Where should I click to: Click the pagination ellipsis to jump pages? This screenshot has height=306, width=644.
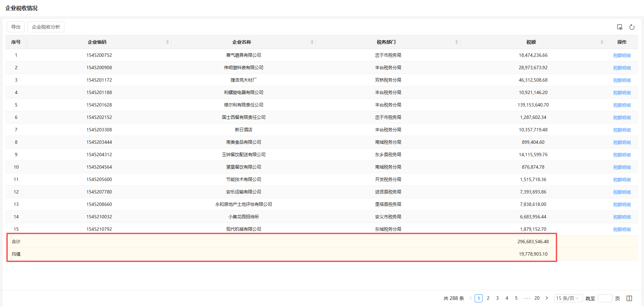click(527, 298)
